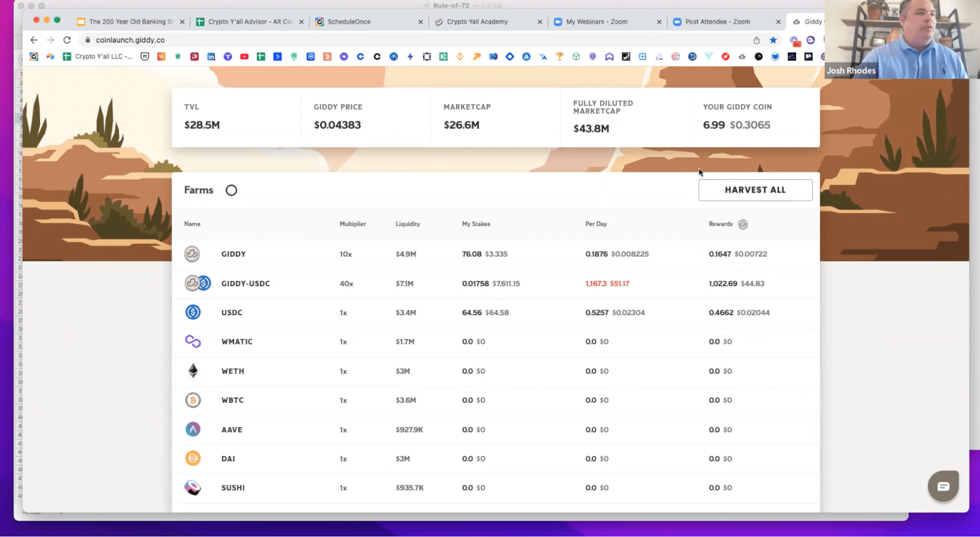980x537 pixels.
Task: Close the My Webinars - Zoom tab
Action: click(659, 22)
